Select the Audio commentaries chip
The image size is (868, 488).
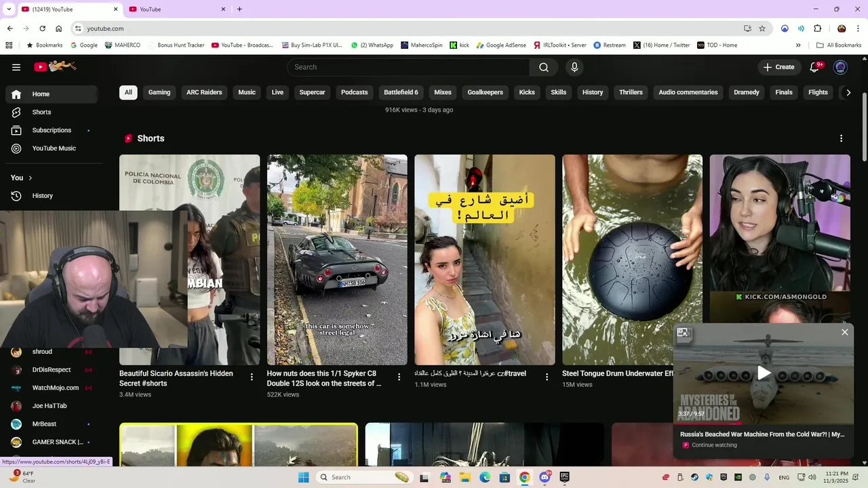tap(688, 92)
